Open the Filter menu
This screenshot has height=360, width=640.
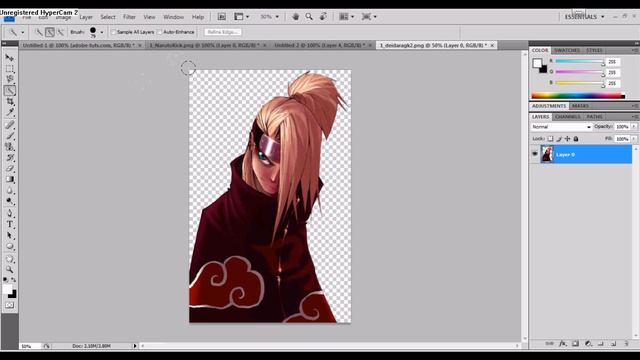129,17
